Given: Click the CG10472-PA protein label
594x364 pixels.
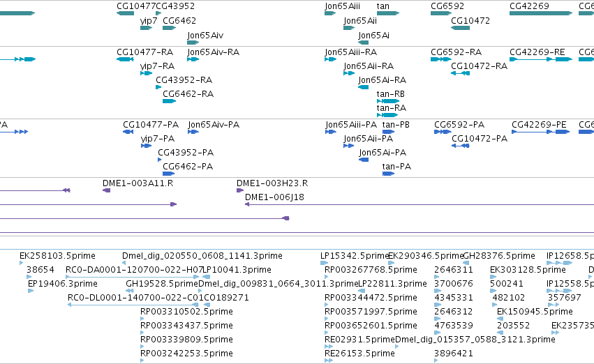Looking at the screenshot, I should click(480, 139).
